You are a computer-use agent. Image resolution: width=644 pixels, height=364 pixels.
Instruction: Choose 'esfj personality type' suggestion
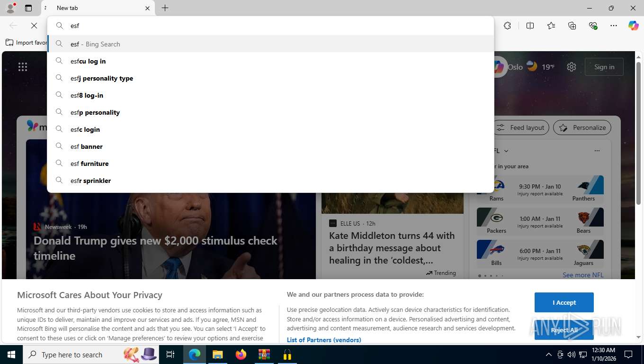click(x=270, y=78)
